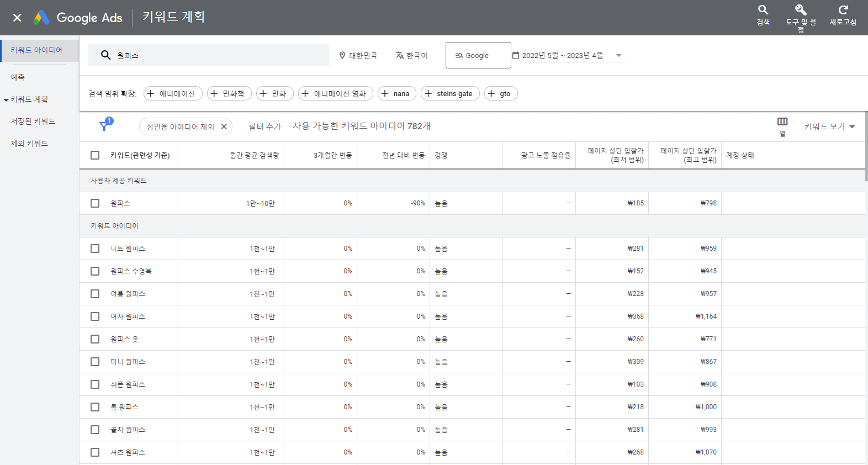This screenshot has height=465, width=868.
Task: Click the -90% year-over-year value
Action: [418, 203]
